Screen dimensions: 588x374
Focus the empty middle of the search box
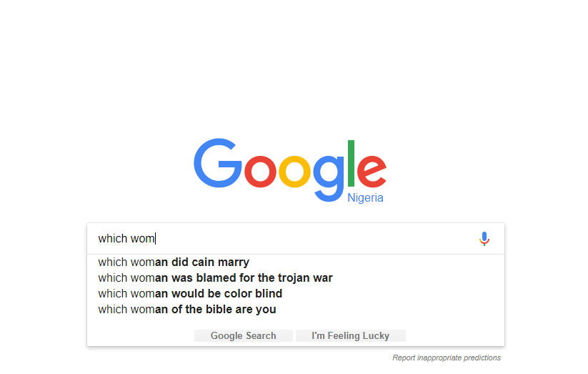pos(314,239)
